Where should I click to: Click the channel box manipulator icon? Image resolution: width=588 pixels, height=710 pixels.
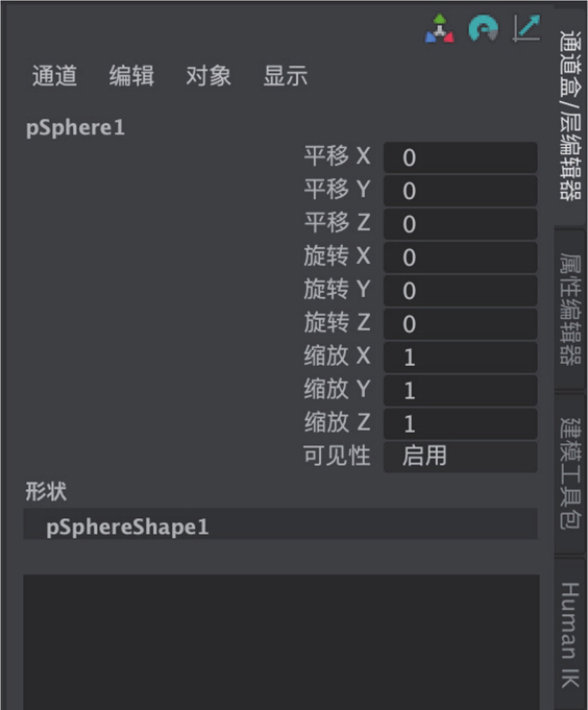pyautogui.click(x=440, y=28)
